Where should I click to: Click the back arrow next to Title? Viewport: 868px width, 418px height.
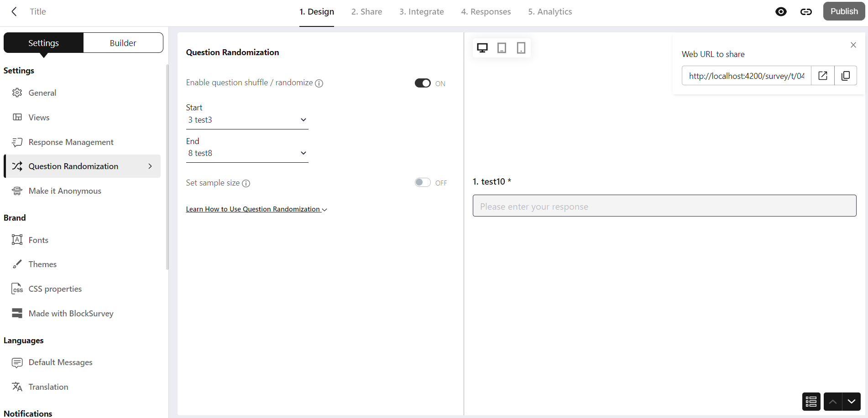pyautogui.click(x=14, y=11)
